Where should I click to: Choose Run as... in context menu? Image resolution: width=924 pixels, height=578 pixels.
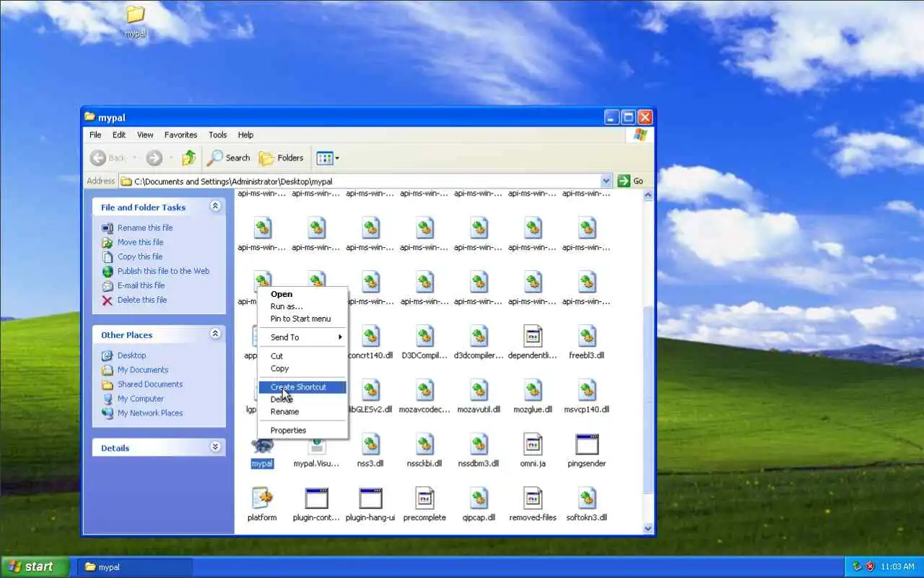[x=302, y=306]
